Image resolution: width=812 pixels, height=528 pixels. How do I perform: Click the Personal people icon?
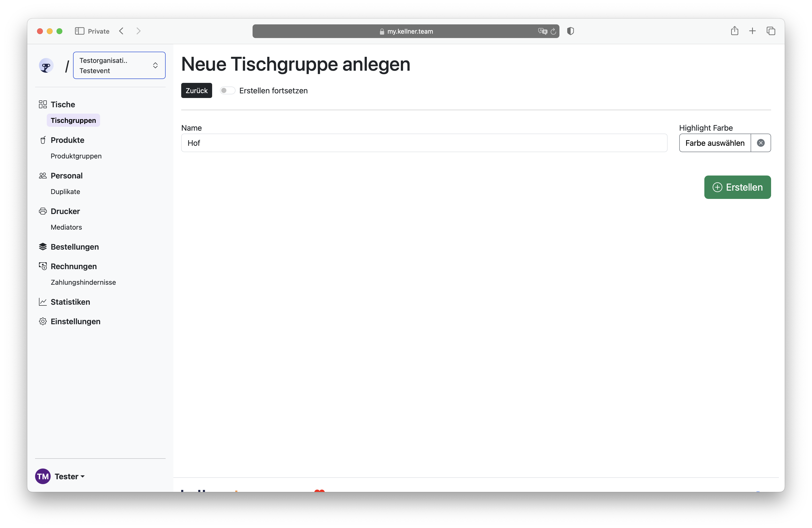(43, 176)
